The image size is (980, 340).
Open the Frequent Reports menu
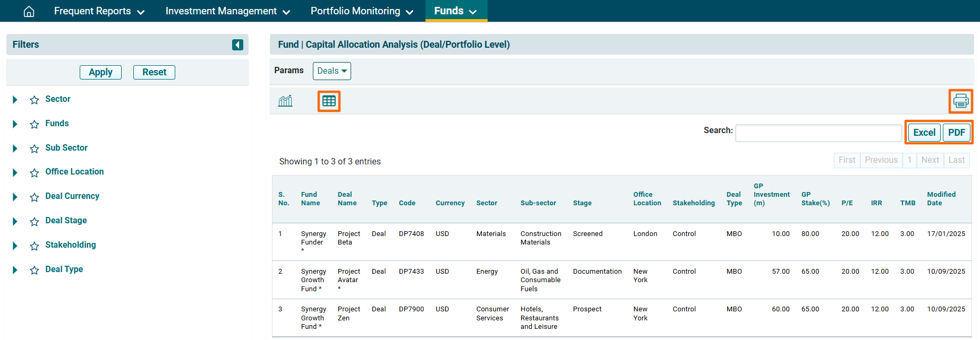coord(99,11)
